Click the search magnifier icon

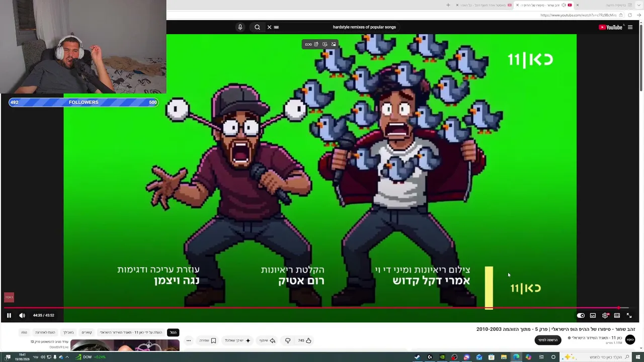point(257,27)
